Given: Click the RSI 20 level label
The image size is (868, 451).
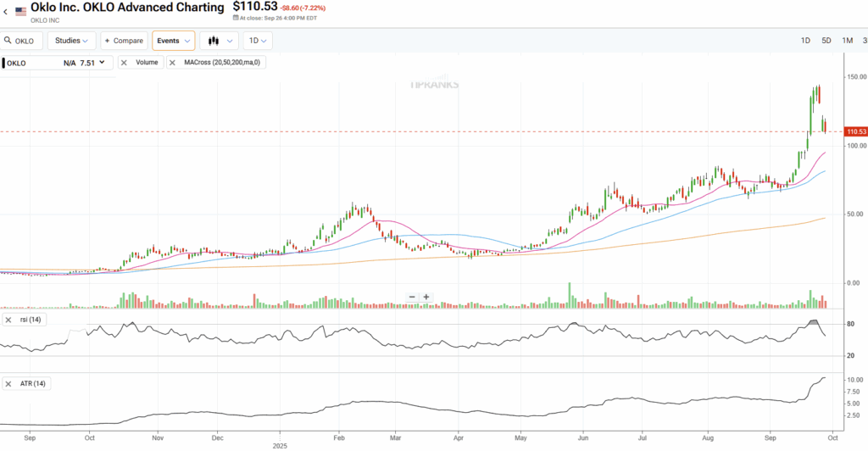Looking at the screenshot, I should click(x=850, y=356).
